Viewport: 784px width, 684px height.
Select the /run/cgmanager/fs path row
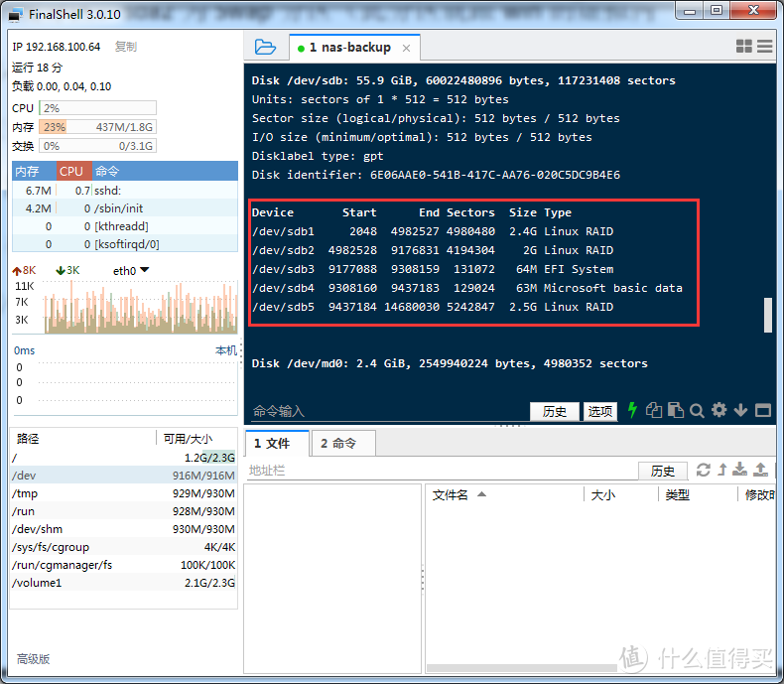(123, 565)
